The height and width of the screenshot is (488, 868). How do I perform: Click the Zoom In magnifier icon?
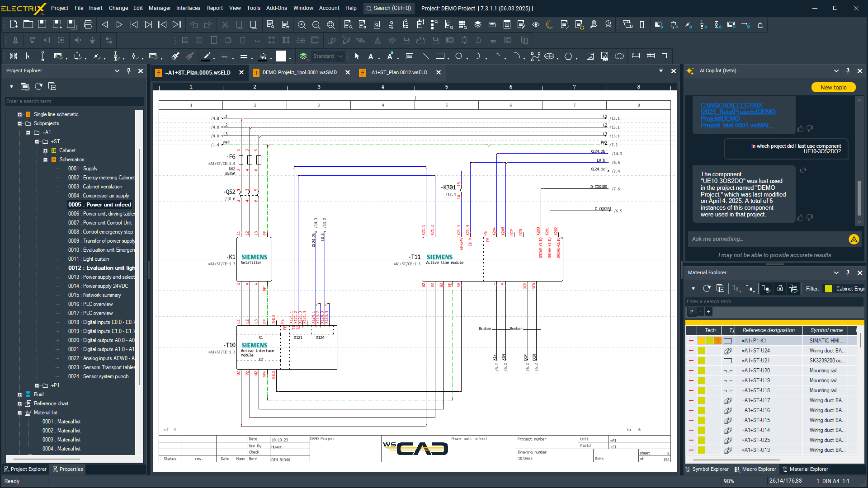302,24
